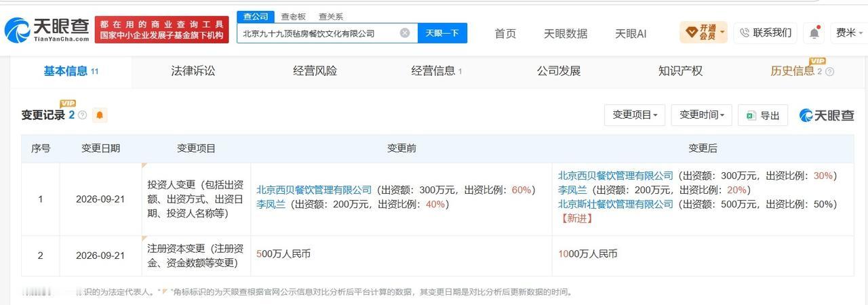Open 李凤兰 link in 变更后 column
Viewport: 868px width, 305px height.
coord(572,190)
